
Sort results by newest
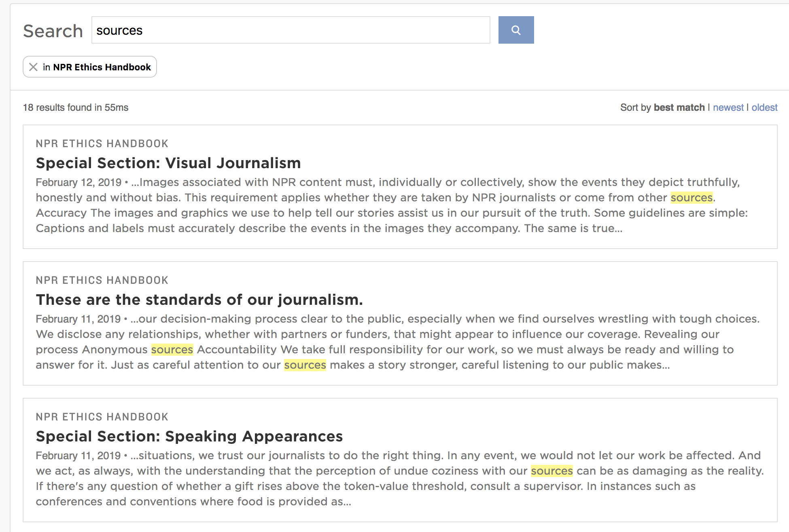pos(728,108)
